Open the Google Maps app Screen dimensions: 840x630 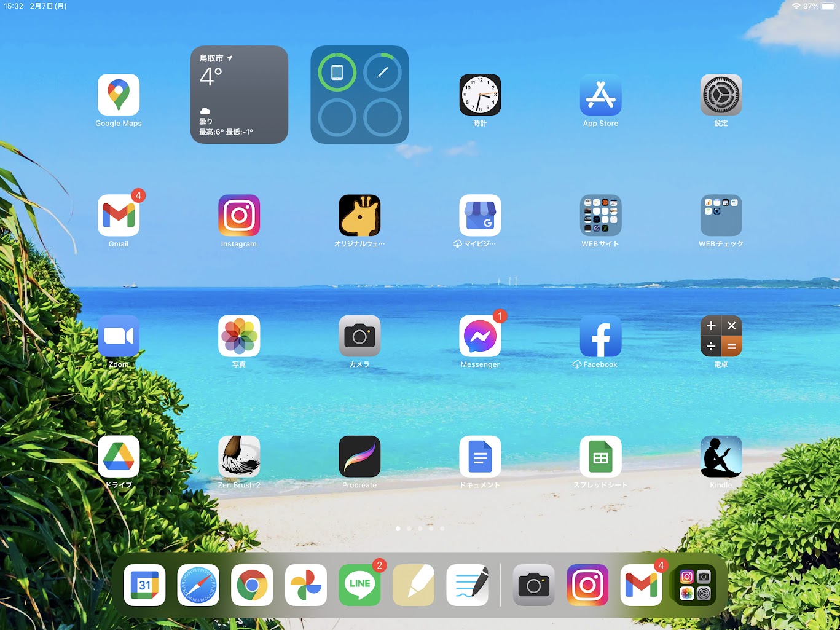point(119,95)
